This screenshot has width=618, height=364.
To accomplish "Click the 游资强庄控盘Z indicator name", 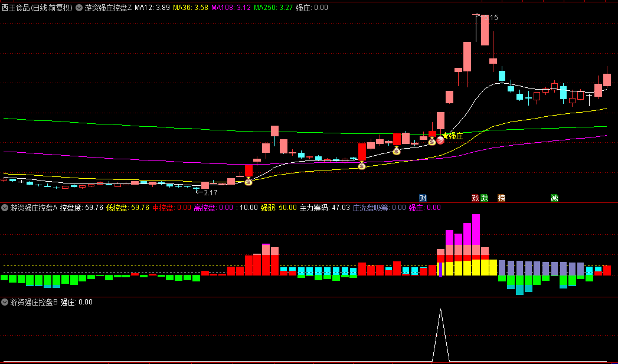I will (x=109, y=8).
